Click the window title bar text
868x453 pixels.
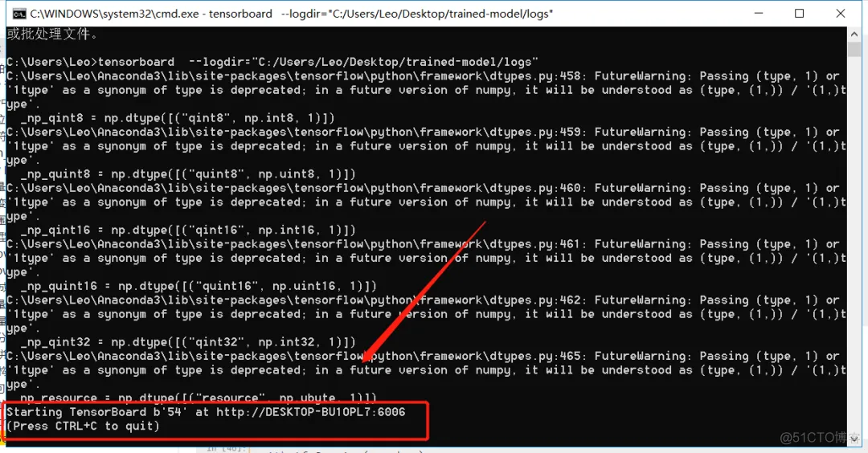pos(291,14)
